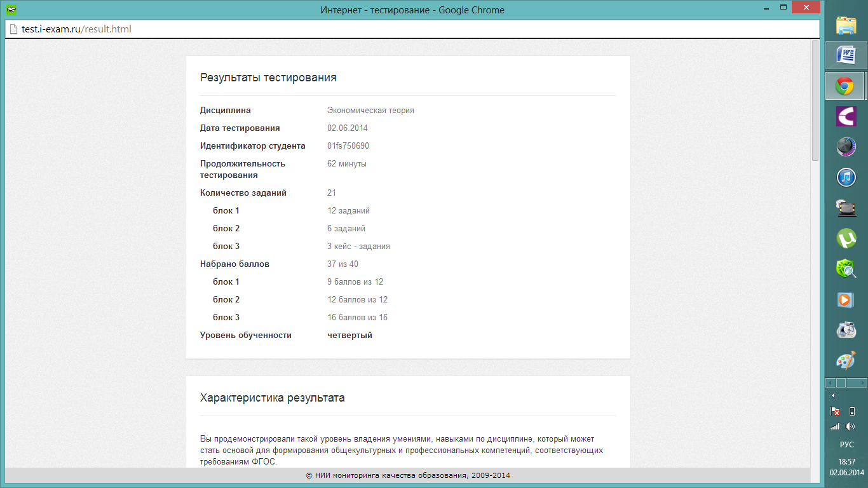This screenshot has height=488, width=868.
Task: Click the 'Уровень обученности' label
Action: click(x=246, y=335)
